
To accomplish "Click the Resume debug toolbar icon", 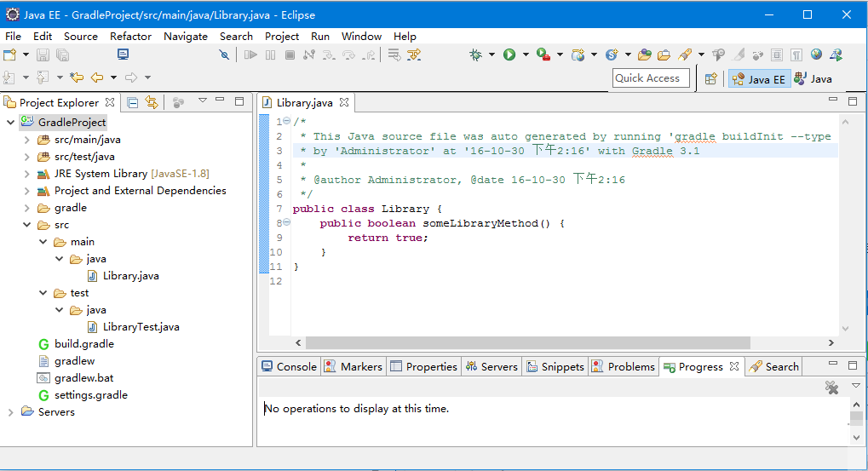I will tap(250, 55).
